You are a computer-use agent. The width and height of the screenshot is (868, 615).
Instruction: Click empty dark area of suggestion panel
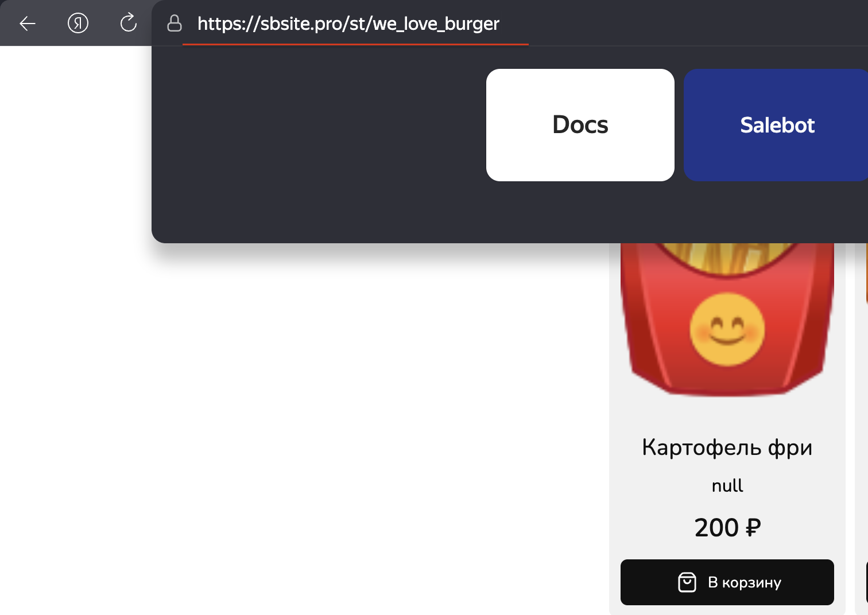coord(316,143)
